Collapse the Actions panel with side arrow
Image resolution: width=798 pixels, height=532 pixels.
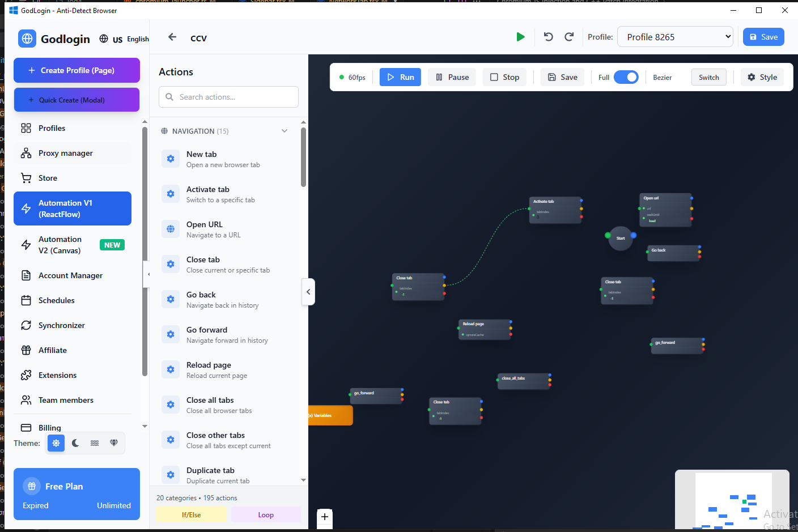click(308, 292)
